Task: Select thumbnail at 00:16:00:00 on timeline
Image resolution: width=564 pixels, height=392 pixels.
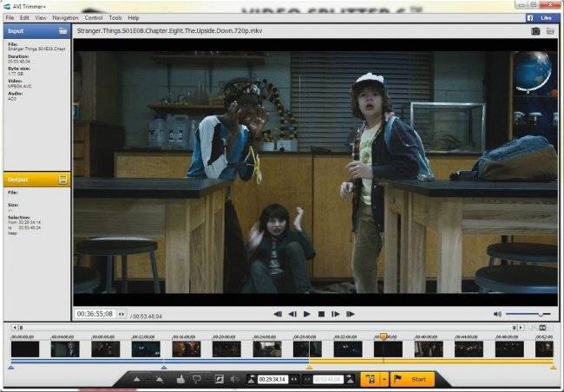Action: pos(187,350)
